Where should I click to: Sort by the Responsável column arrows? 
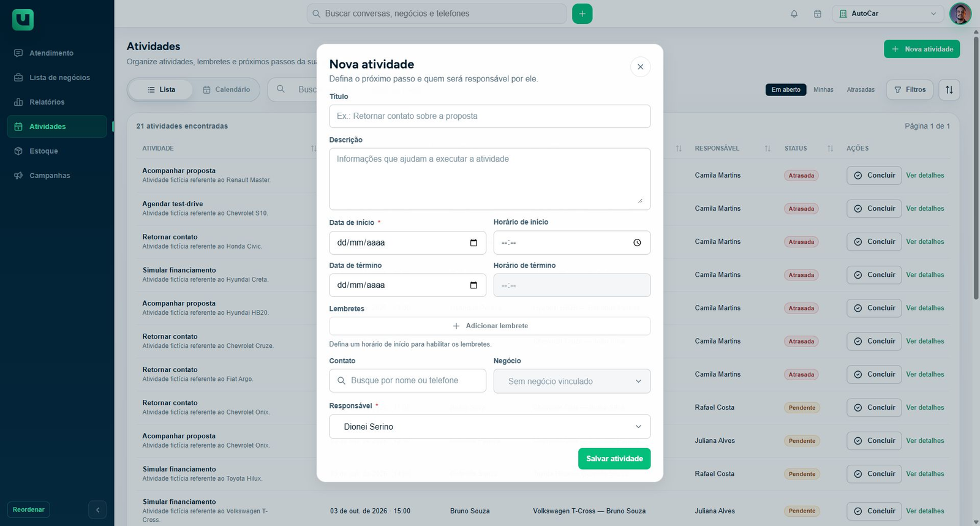pyautogui.click(x=767, y=148)
